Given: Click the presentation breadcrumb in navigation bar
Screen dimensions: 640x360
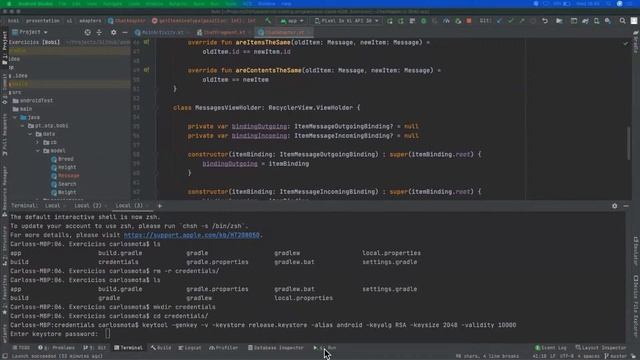Looking at the screenshot, I should pos(42,21).
